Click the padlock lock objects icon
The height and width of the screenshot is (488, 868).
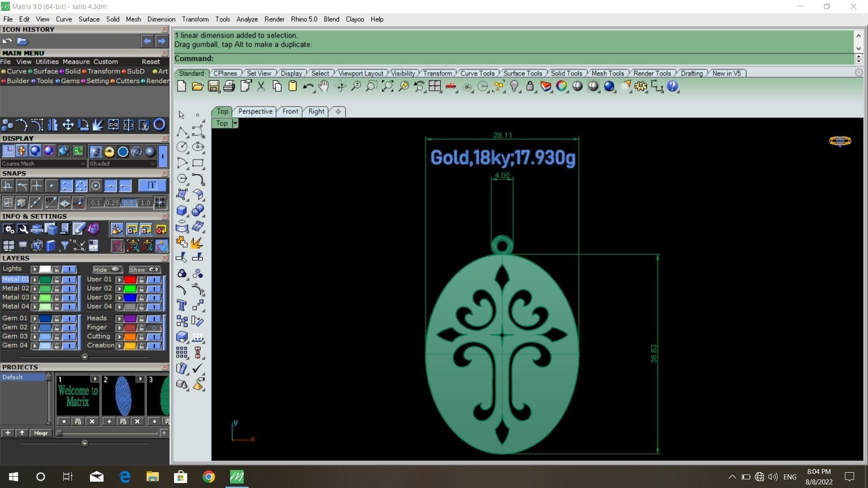[530, 86]
